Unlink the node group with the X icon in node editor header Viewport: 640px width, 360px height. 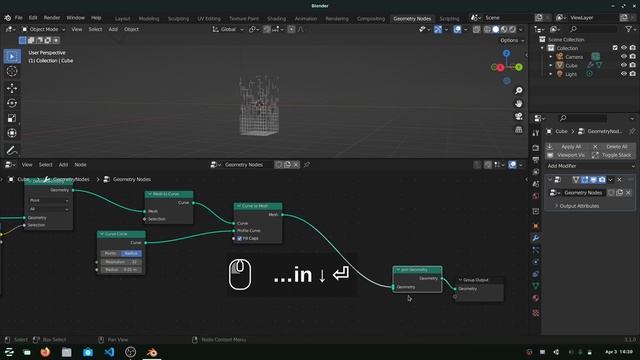296,164
